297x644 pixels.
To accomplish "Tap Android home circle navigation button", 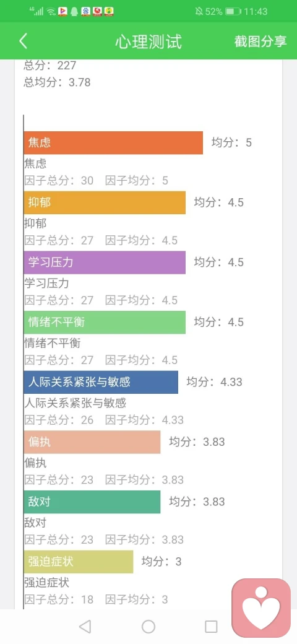I will 148,626.
